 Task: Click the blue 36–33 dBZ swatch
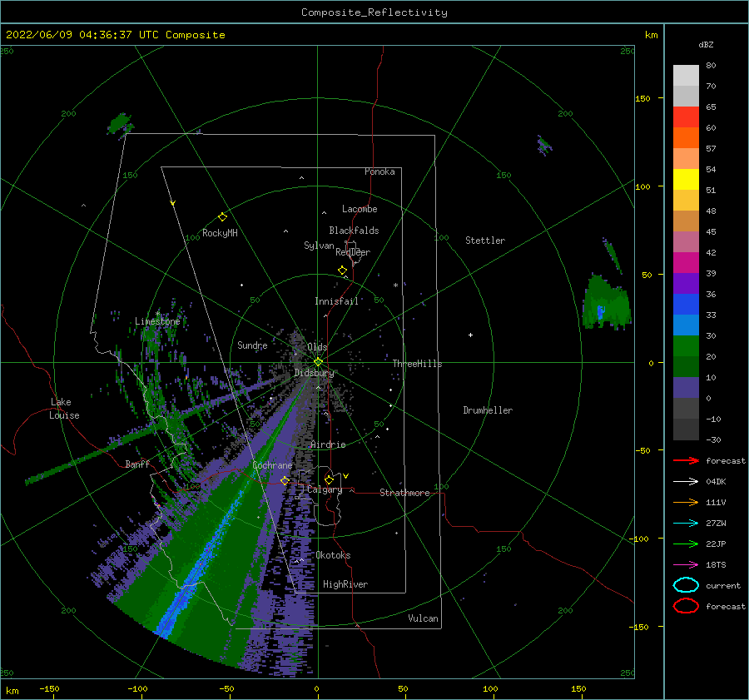(x=686, y=305)
